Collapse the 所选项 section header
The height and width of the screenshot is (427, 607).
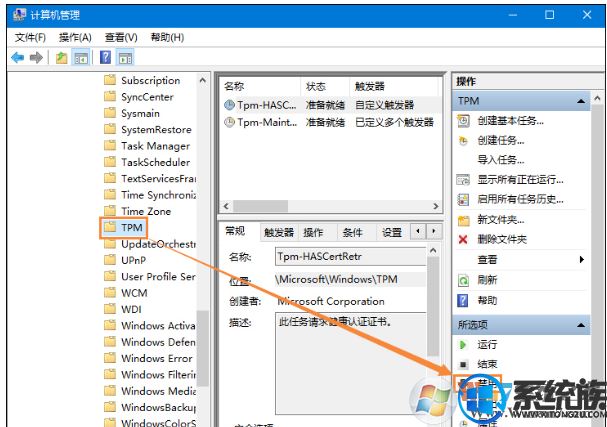click(581, 325)
